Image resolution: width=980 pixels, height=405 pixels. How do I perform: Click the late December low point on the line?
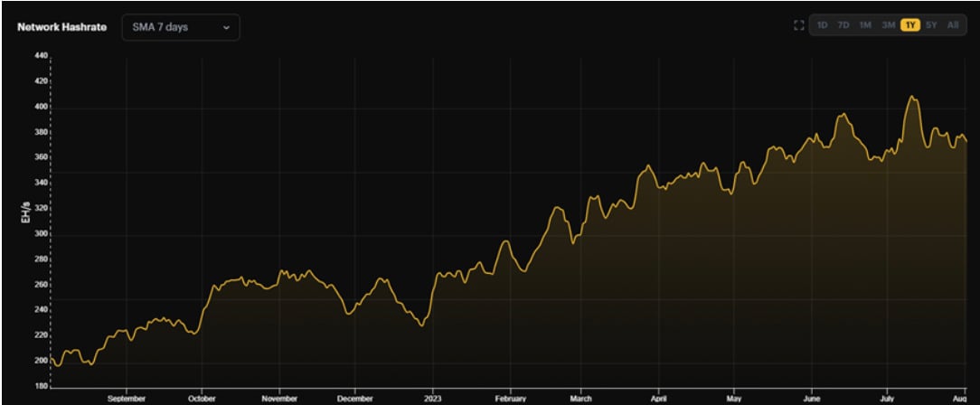pos(421,325)
